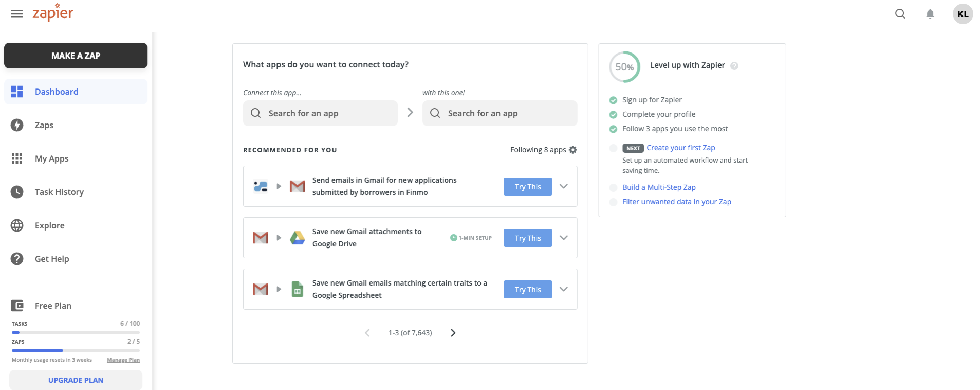Open Get Help

coord(76,259)
